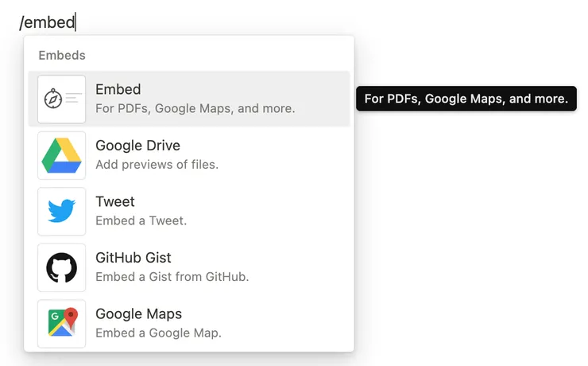Viewport: 588px width, 366px height.
Task: Select the GitHub Gist title
Action: click(x=133, y=258)
